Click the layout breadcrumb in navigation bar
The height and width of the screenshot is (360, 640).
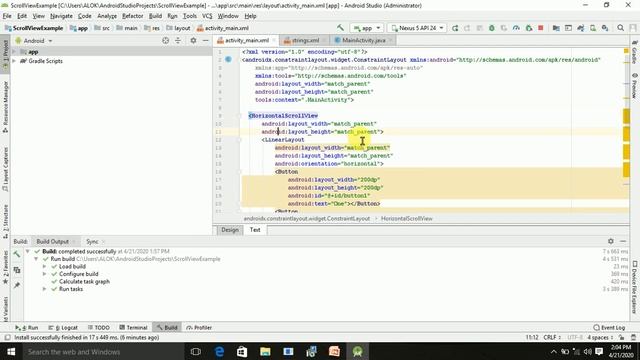178,28
